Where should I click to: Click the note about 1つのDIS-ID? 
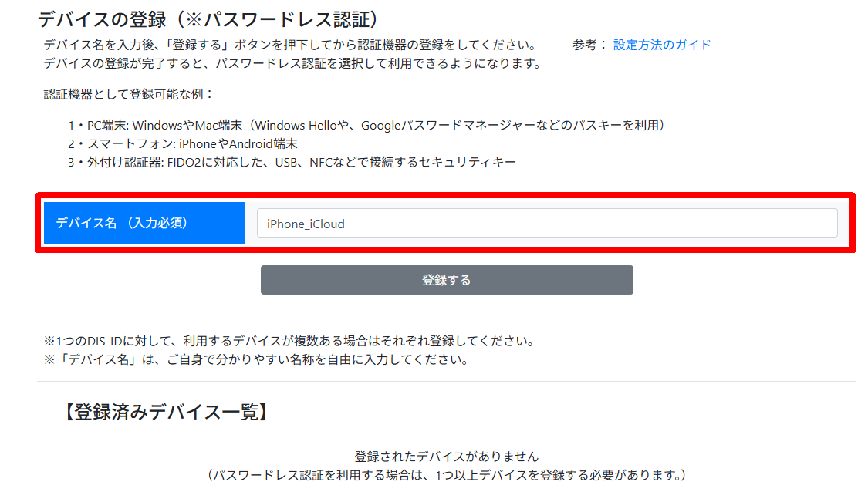(x=289, y=341)
